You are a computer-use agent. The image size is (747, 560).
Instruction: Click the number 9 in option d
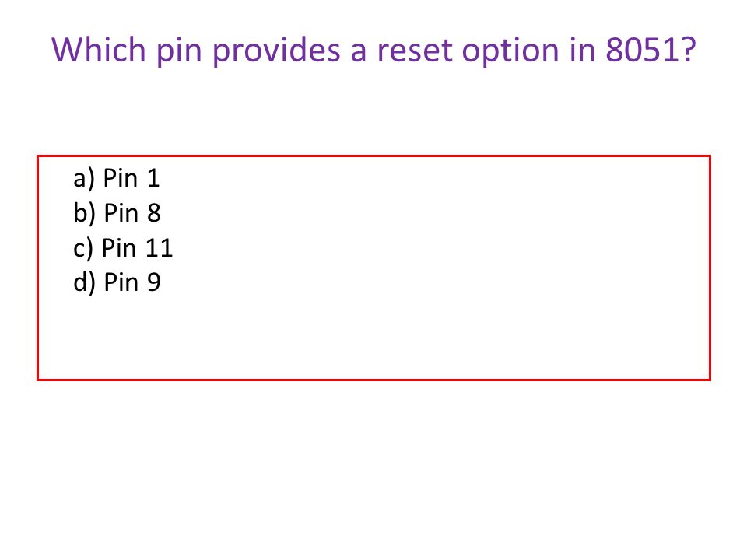coord(153,282)
